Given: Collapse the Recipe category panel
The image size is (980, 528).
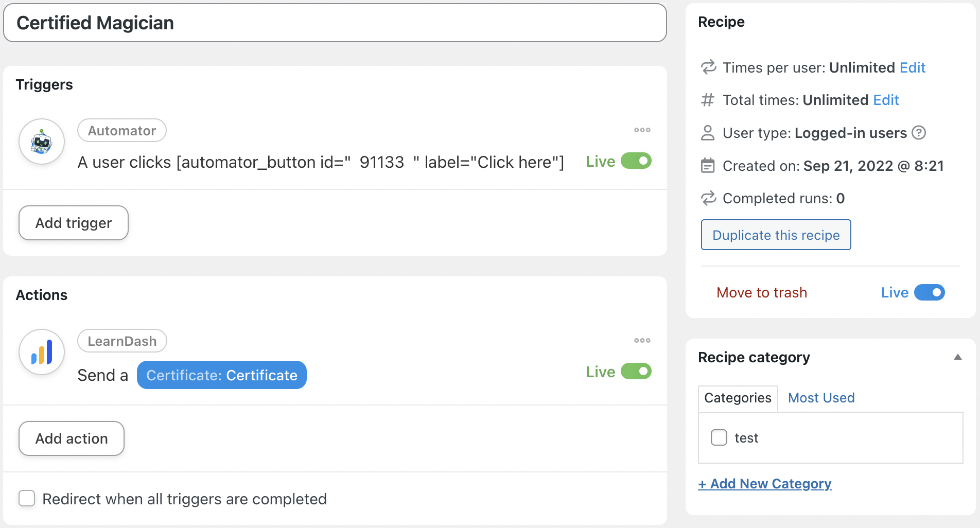Looking at the screenshot, I should 958,357.
